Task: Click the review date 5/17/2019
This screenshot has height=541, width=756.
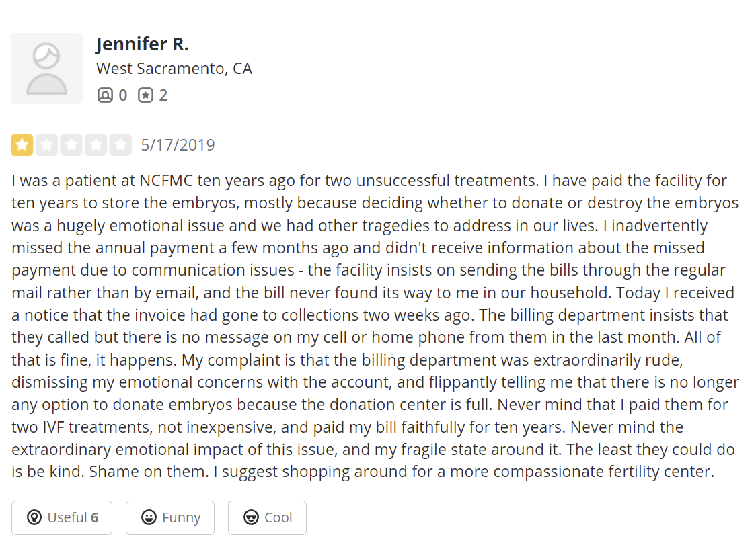Action: click(x=178, y=145)
